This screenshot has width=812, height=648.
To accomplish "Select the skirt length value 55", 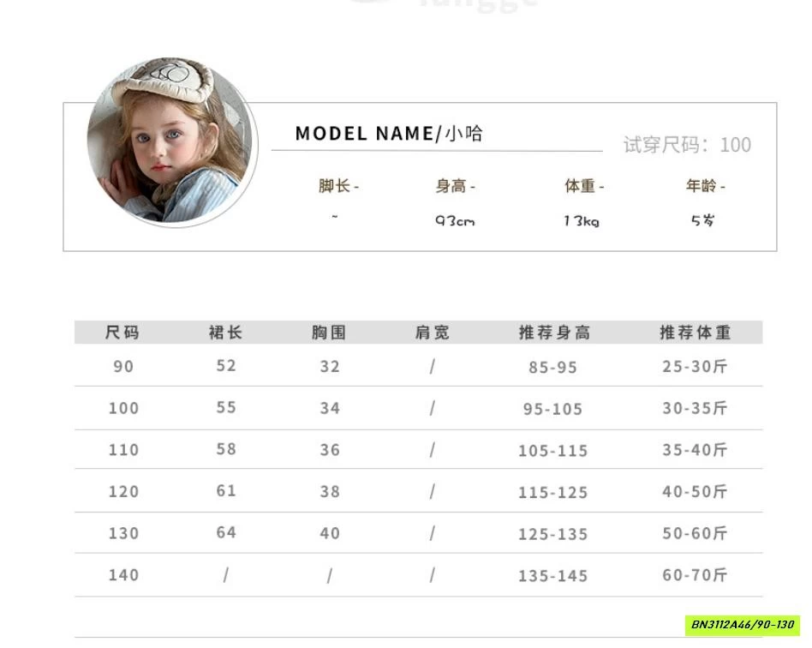I will coord(226,408).
